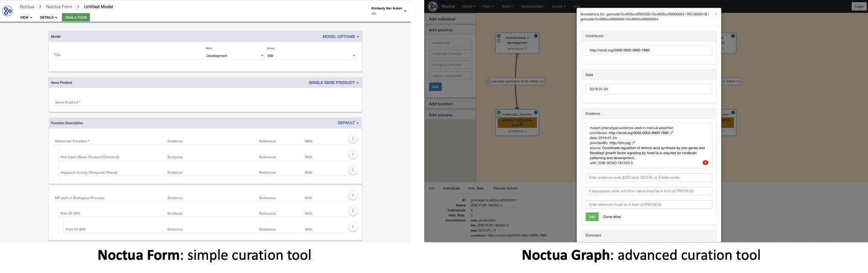This screenshot has height=273, width=868.
Task: Click Evidence field in Molecular Function row
Action: coord(211,141)
